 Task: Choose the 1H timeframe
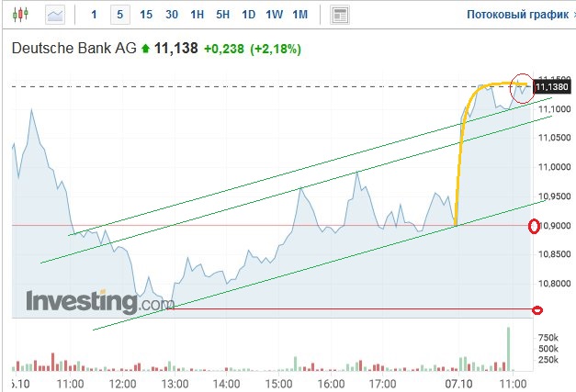[198, 15]
